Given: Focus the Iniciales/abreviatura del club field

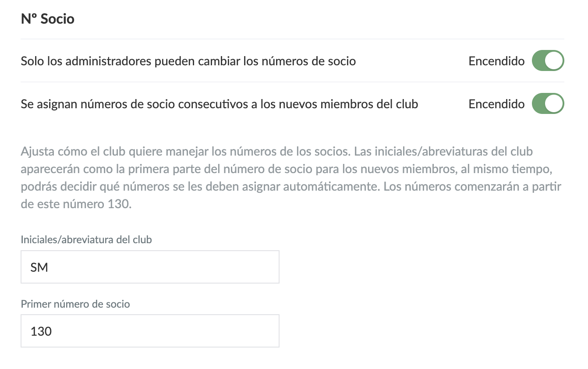Looking at the screenshot, I should coord(150,267).
